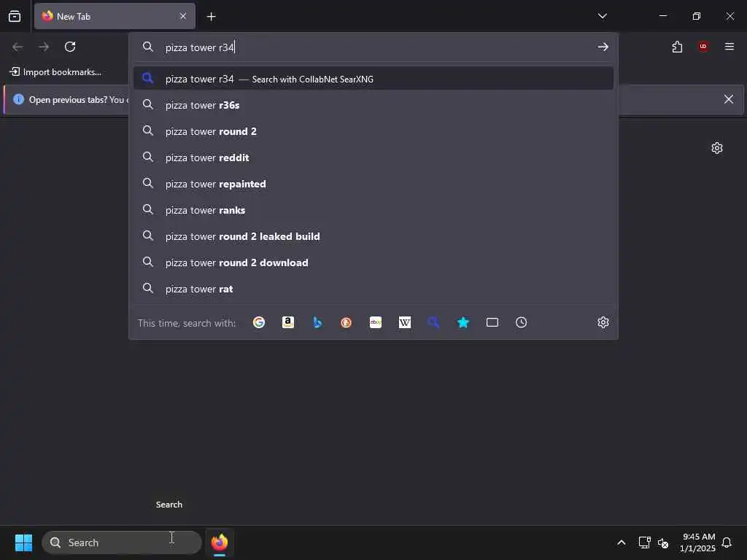Viewport: 747px width, 560px height.
Task: Search with Amazon one-off engine icon
Action: pyautogui.click(x=287, y=322)
